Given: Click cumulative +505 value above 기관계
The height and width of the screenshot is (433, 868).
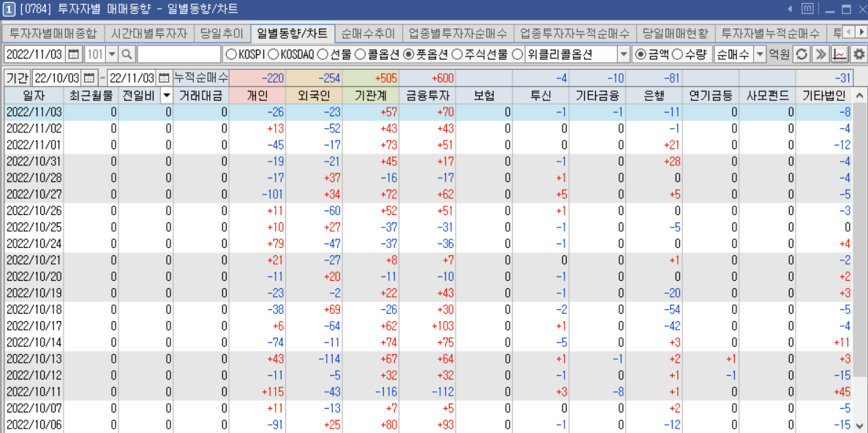Looking at the screenshot, I should coord(385,77).
